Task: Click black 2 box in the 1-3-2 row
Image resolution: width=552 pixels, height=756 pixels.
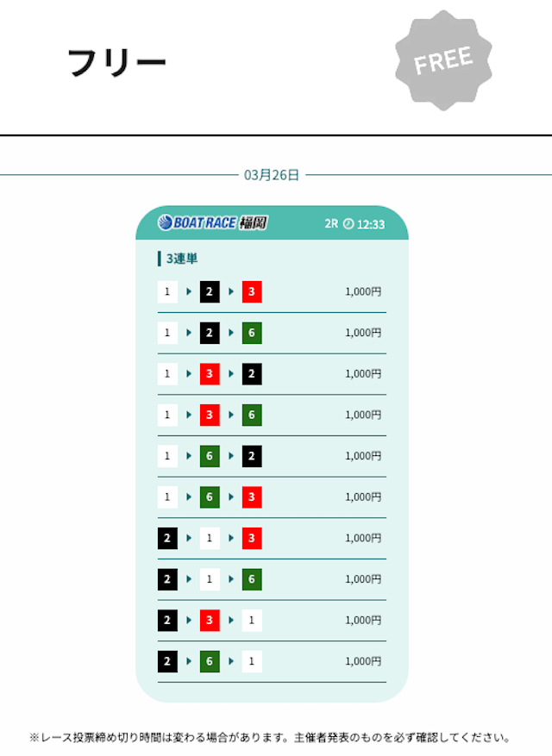Action: (252, 374)
